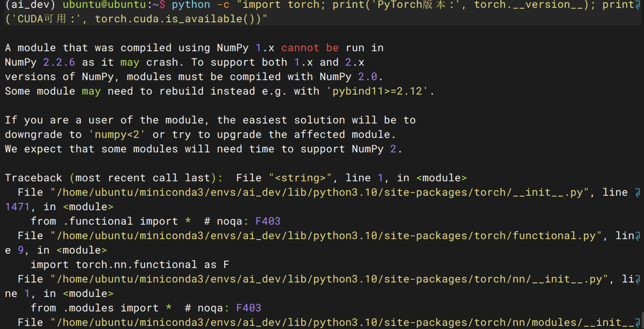Click the (ai_dev) environment prompt prefix
This screenshot has width=644, height=329.
click(30, 5)
